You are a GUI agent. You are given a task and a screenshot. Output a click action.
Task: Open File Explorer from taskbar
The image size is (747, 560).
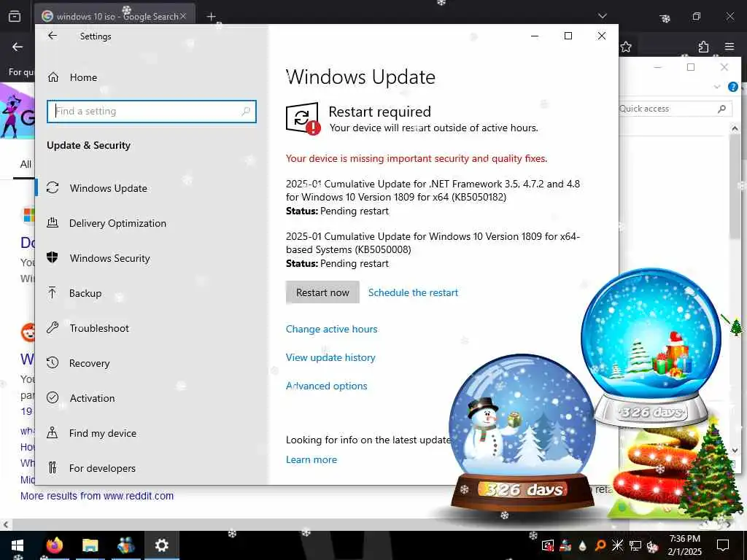90,545
